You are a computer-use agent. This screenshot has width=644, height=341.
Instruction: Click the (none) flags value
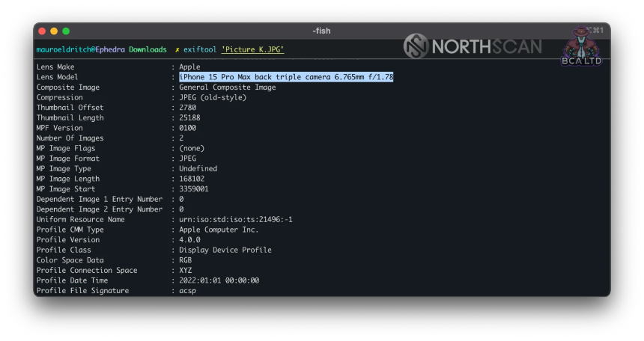(192, 148)
